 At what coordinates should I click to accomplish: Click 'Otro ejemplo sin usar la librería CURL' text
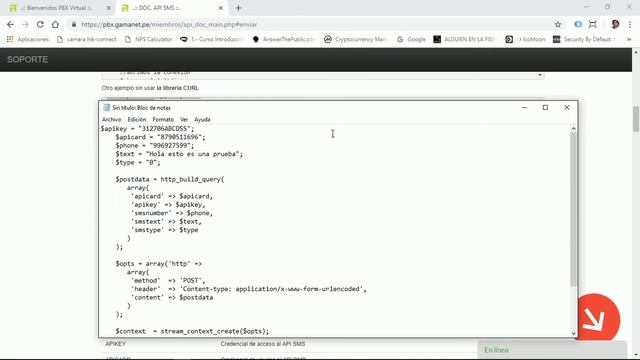(150, 88)
